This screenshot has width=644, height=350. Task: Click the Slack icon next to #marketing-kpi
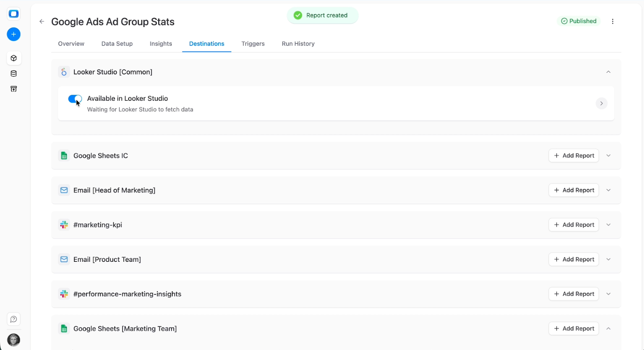(x=64, y=225)
